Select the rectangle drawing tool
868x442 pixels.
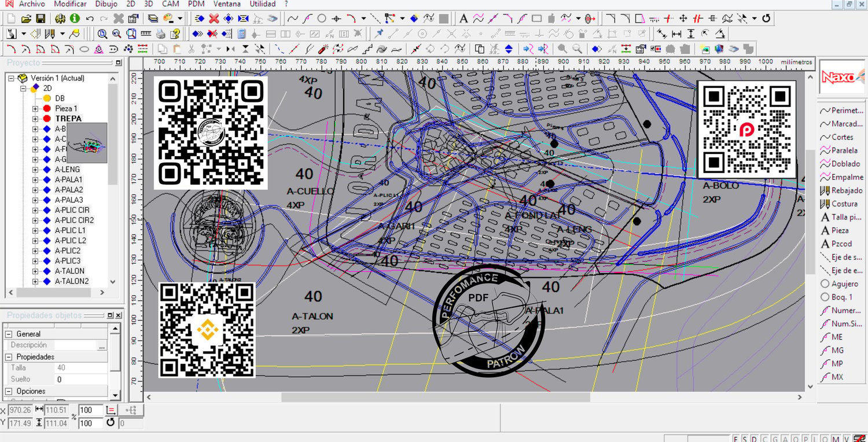[536, 19]
